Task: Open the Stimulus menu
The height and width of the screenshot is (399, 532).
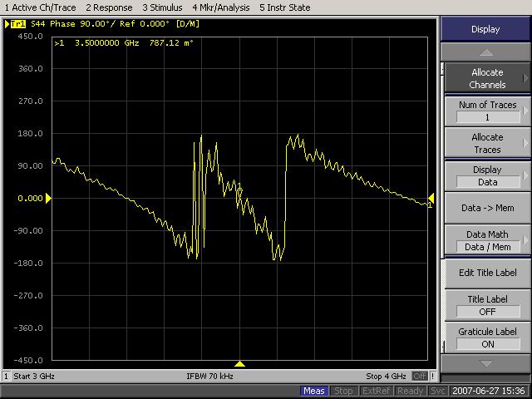Action: click(x=162, y=7)
